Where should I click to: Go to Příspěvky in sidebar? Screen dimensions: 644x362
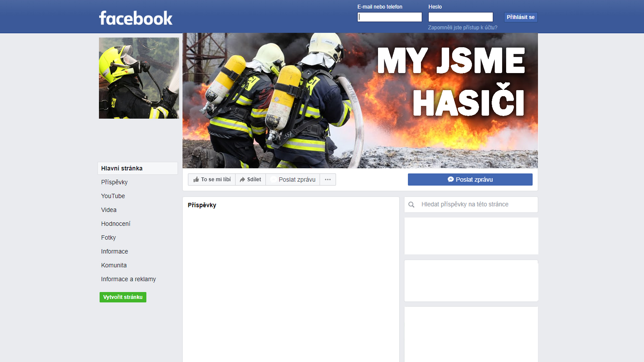[x=114, y=182]
